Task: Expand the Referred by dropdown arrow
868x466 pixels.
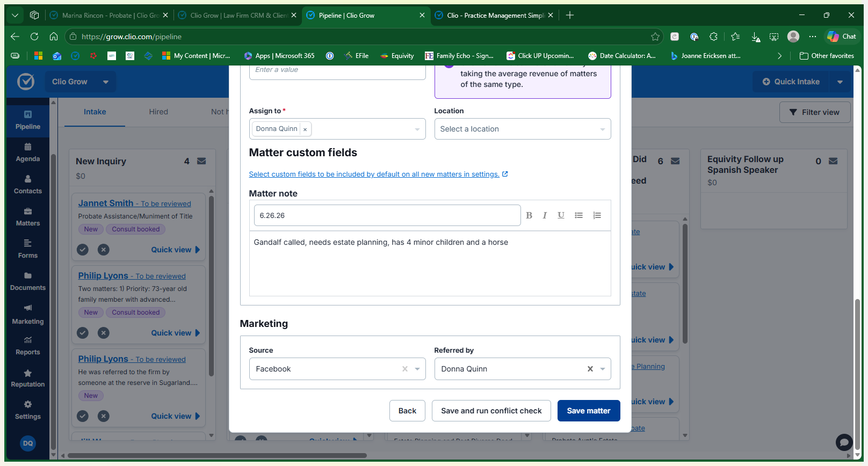Action: point(603,369)
